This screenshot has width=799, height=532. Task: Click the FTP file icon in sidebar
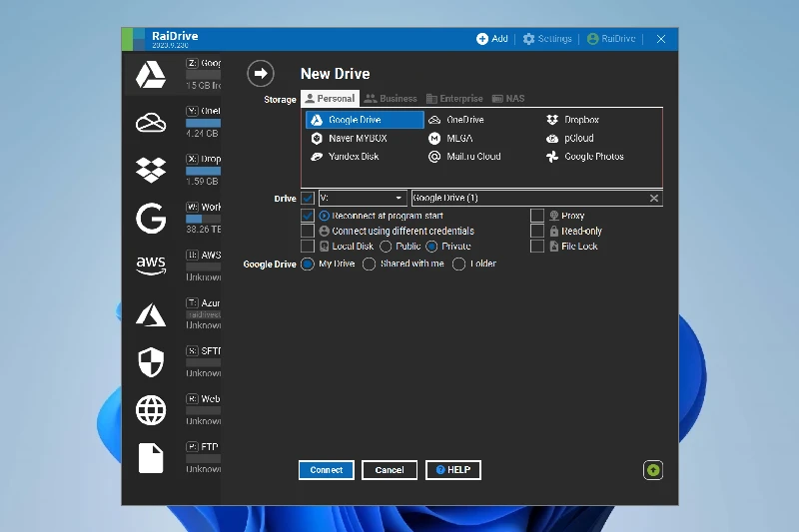click(x=151, y=457)
